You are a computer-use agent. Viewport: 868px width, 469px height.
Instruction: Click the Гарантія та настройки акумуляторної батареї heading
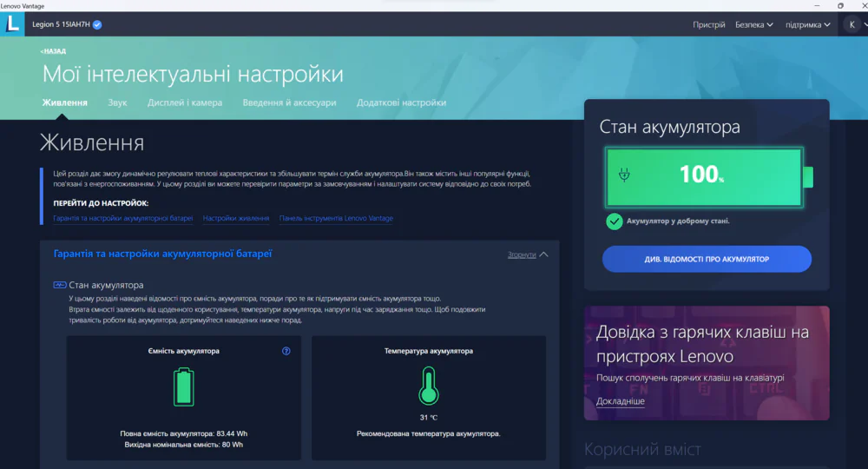coord(163,254)
